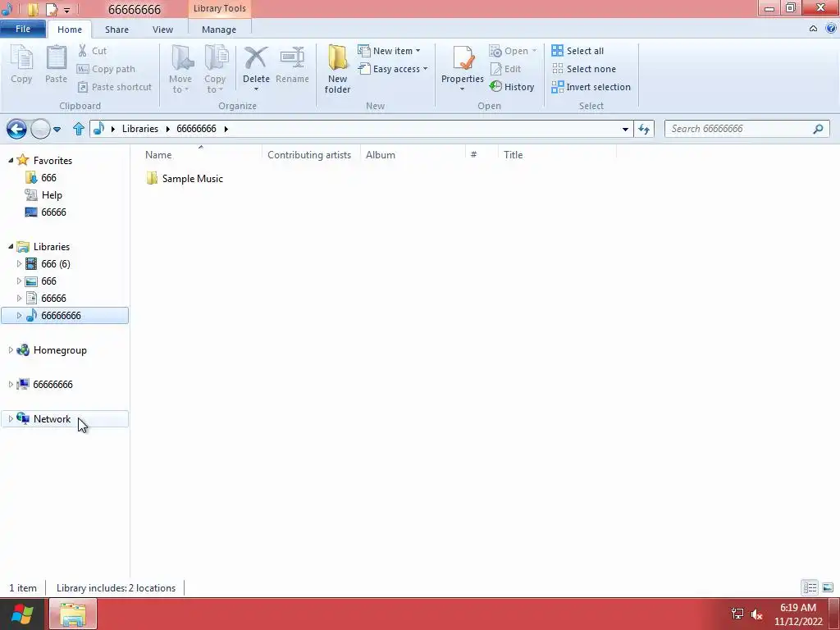This screenshot has width=840, height=630.
Task: Open file History from the ribbon
Action: point(512,87)
